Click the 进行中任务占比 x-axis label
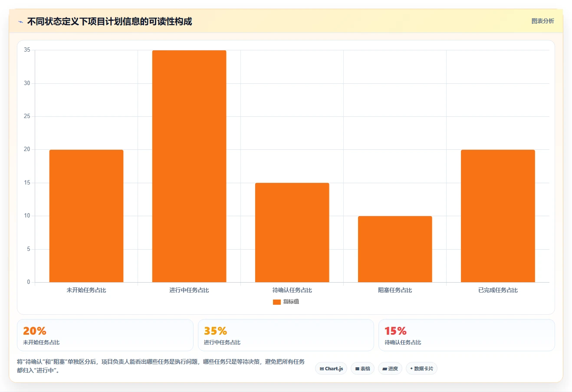Screen dimensions: 572x392 189,290
